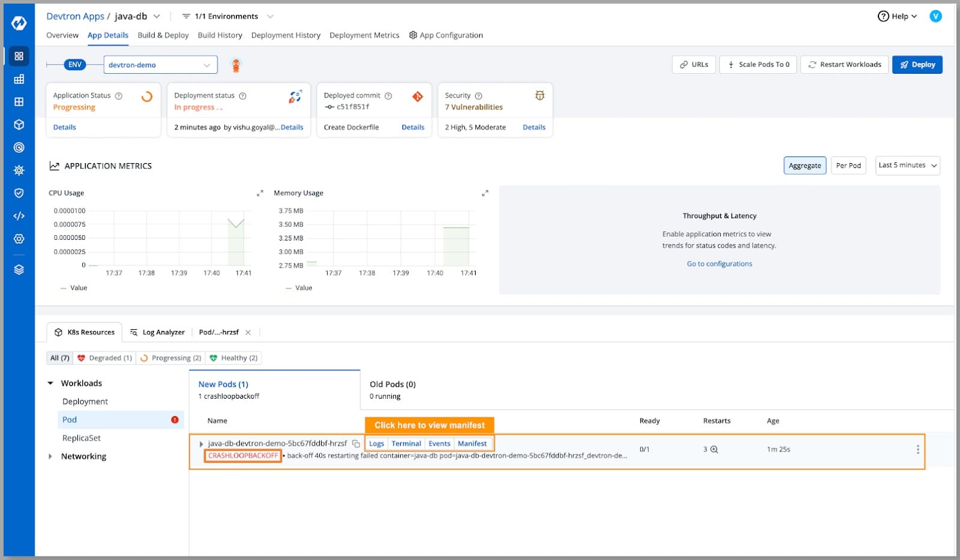
Task: Expand the Memory Usage chart
Action: click(485, 193)
